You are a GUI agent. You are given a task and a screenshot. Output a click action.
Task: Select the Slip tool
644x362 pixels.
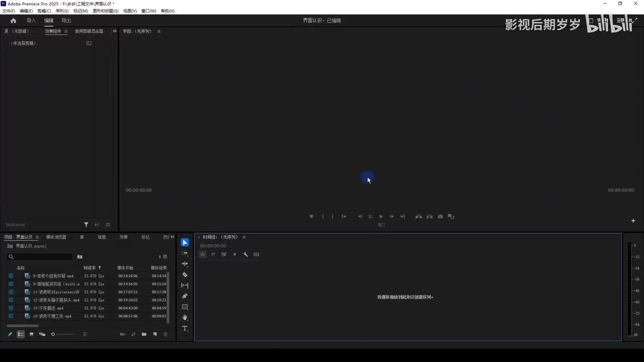pyautogui.click(x=185, y=286)
